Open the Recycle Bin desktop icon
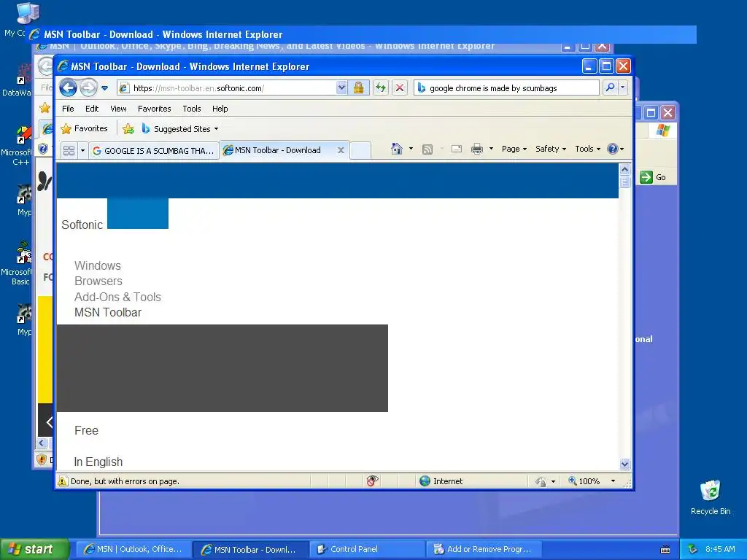747x560 pixels. 711,497
